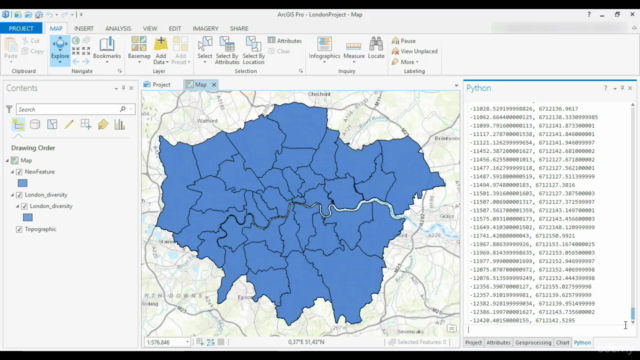Image resolution: width=640 pixels, height=360 pixels.
Task: Go to the next extent arrow
Action: [x=86, y=61]
